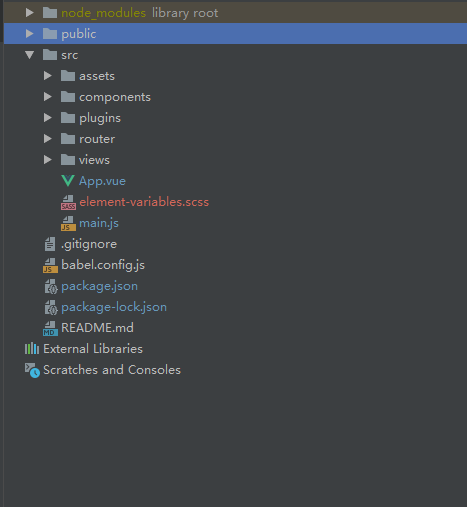Open the App.vue file

click(x=102, y=181)
